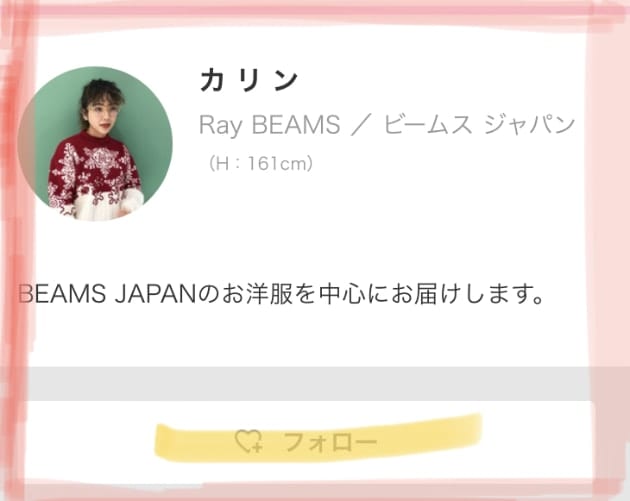Open the ビームス ジャパン shop label
Viewport: 630px width, 501px height.
point(479,124)
